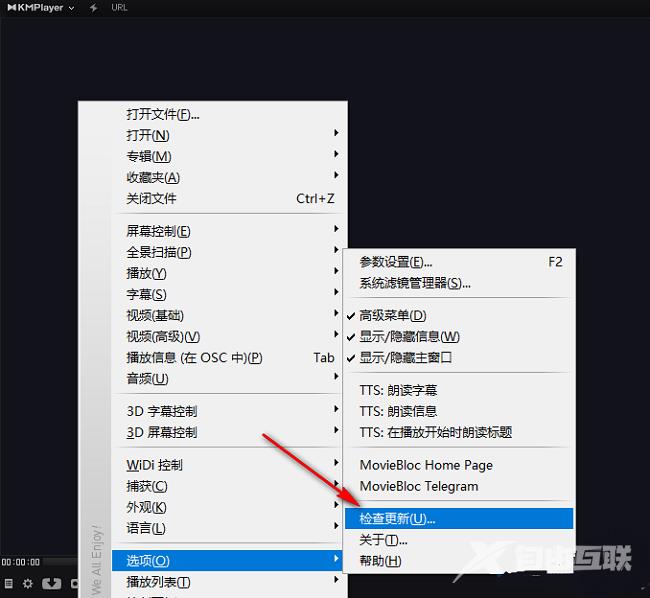
Task: Expand the 音频(U) submenu arrow
Action: [x=336, y=376]
